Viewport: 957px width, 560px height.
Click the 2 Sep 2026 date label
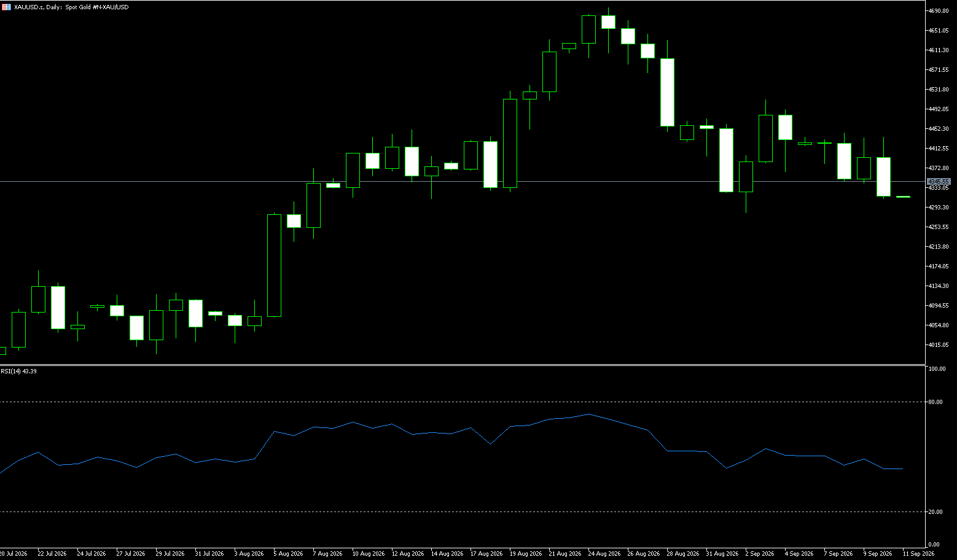760,553
